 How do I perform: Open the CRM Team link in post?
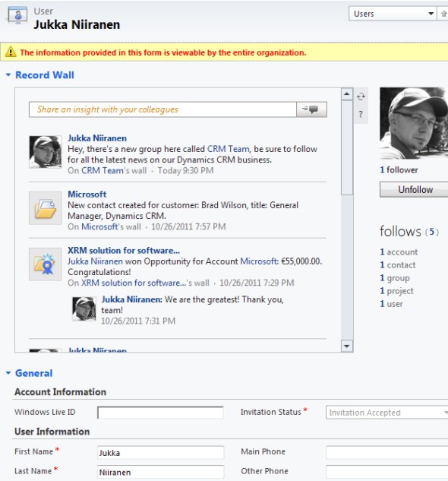pos(229,149)
